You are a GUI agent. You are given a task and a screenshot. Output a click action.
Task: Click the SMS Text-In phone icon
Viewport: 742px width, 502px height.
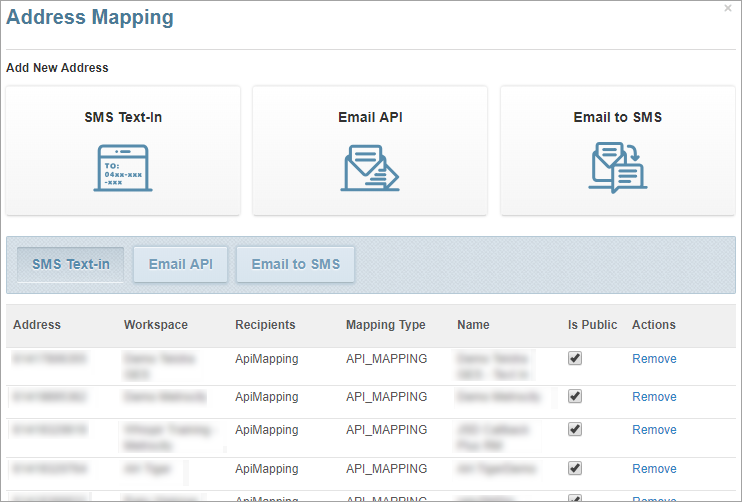123,168
